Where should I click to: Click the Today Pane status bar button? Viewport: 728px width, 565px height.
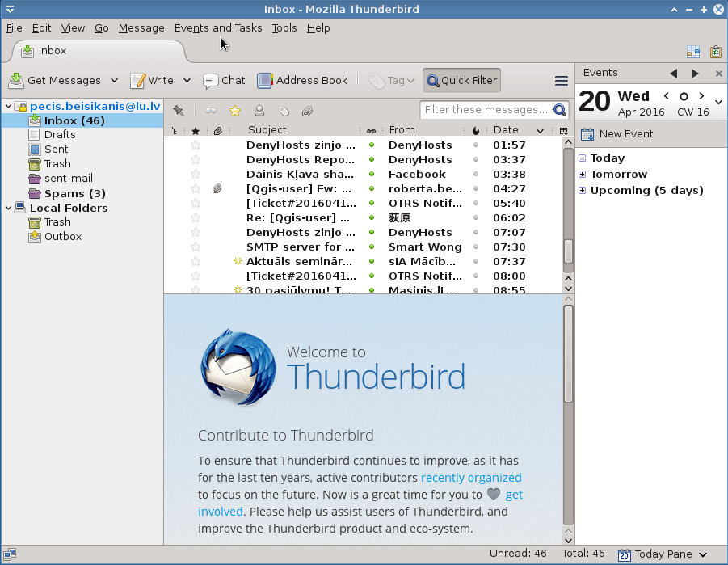pos(655,554)
